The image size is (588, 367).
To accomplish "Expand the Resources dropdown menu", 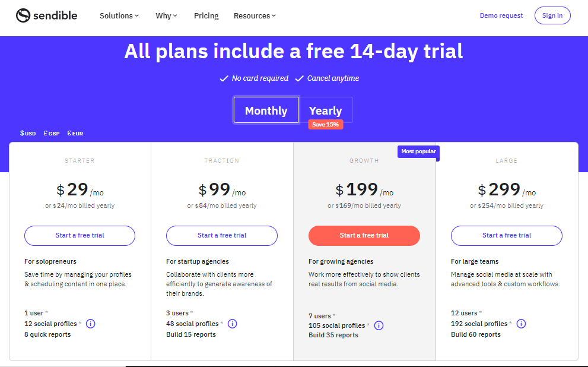I will point(255,16).
